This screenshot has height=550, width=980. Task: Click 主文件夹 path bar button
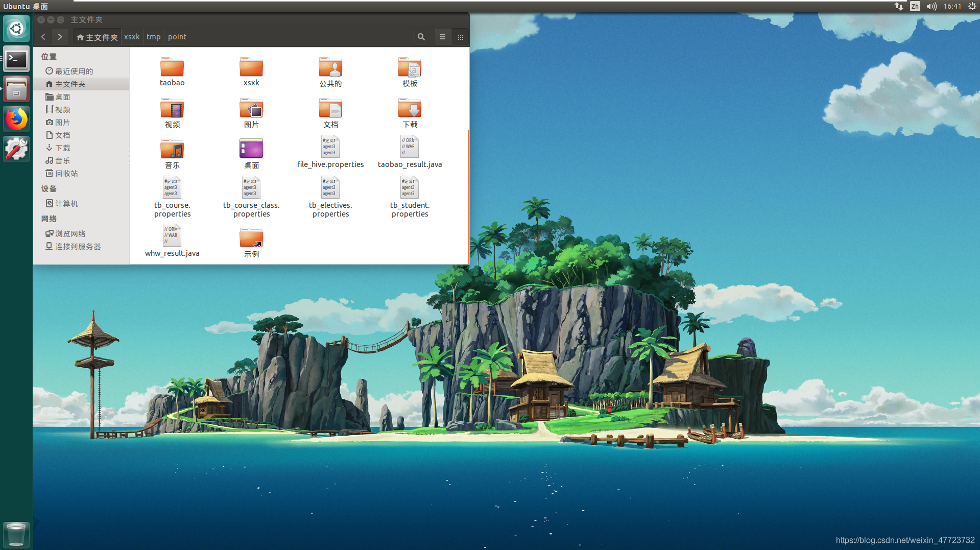point(97,37)
